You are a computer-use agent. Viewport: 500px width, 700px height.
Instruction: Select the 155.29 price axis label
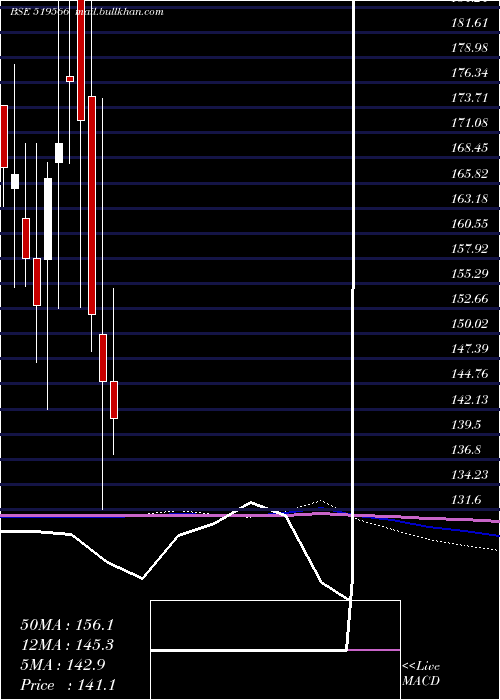470,274
